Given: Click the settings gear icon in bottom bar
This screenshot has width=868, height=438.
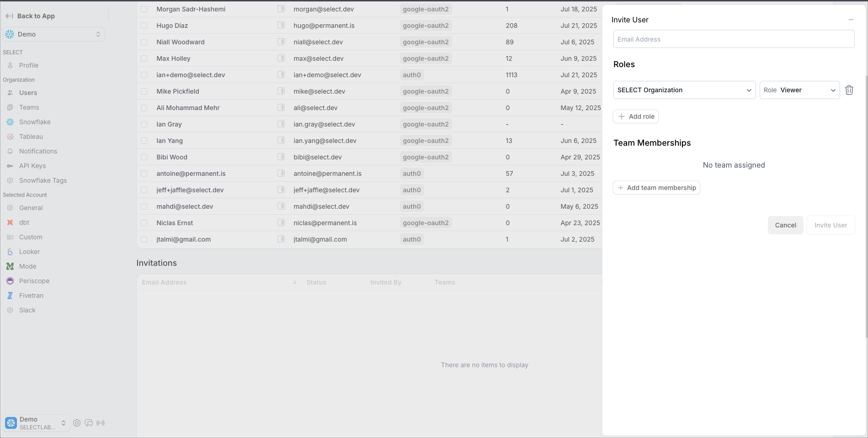Looking at the screenshot, I should tap(77, 423).
